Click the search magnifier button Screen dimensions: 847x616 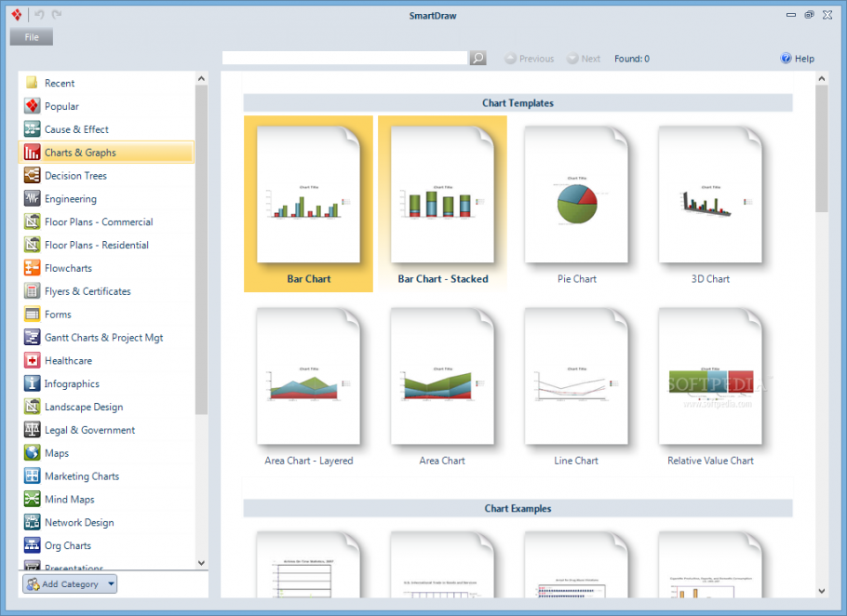point(478,58)
